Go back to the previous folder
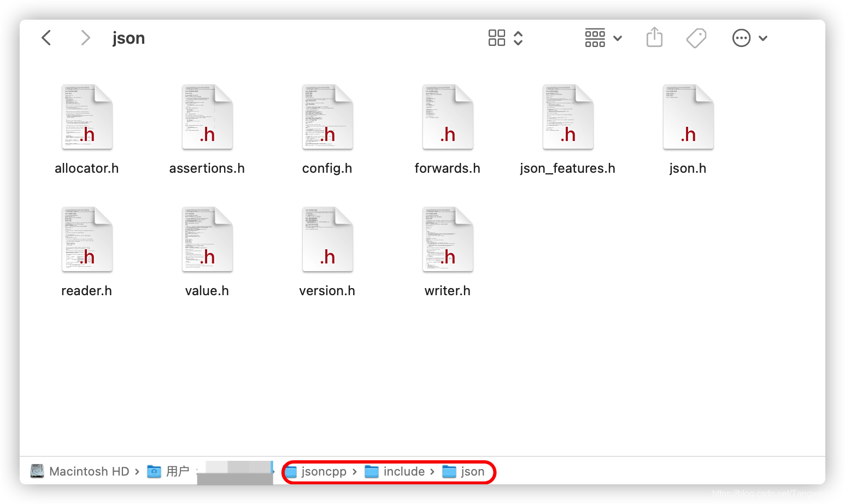The width and height of the screenshot is (845, 504). pyautogui.click(x=46, y=38)
